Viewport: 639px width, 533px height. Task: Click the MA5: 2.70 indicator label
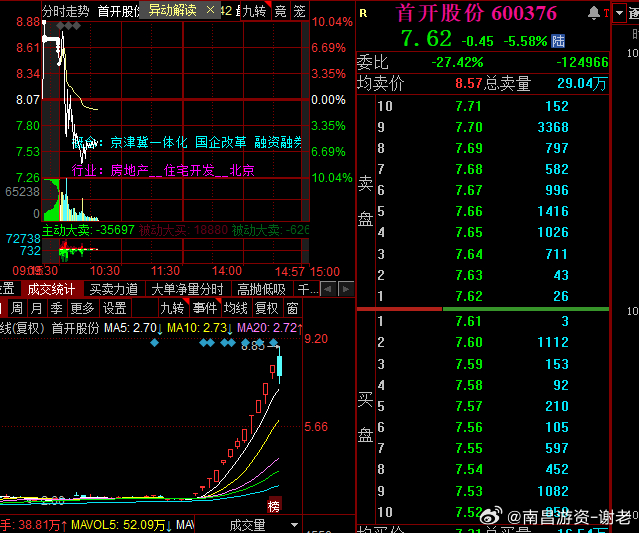pyautogui.click(x=133, y=328)
